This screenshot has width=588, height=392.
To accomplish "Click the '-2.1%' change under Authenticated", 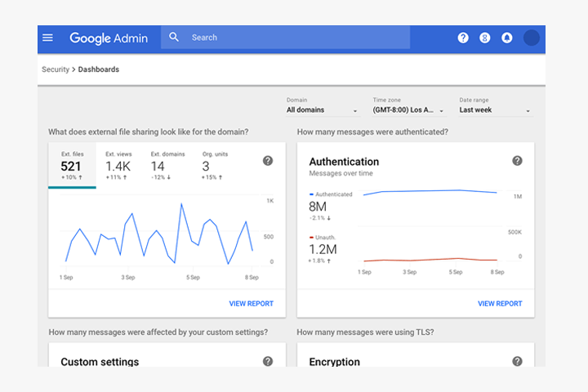I will [x=320, y=218].
